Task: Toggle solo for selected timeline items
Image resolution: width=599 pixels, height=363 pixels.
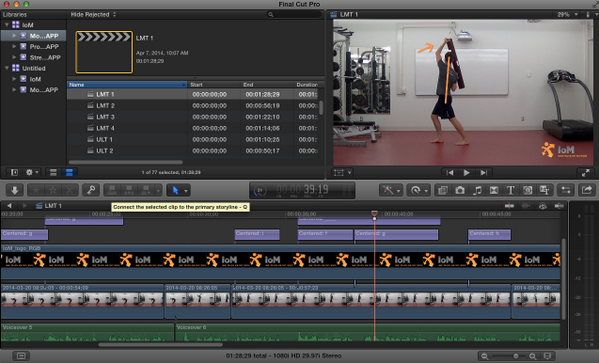Action: pos(542,206)
